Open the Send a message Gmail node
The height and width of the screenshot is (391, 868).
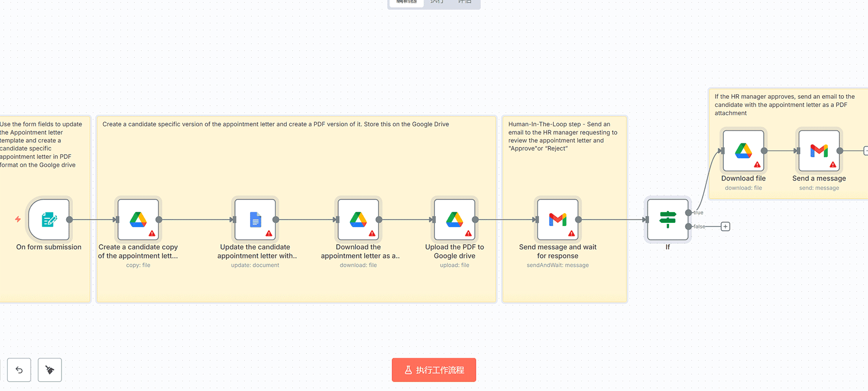(x=819, y=151)
